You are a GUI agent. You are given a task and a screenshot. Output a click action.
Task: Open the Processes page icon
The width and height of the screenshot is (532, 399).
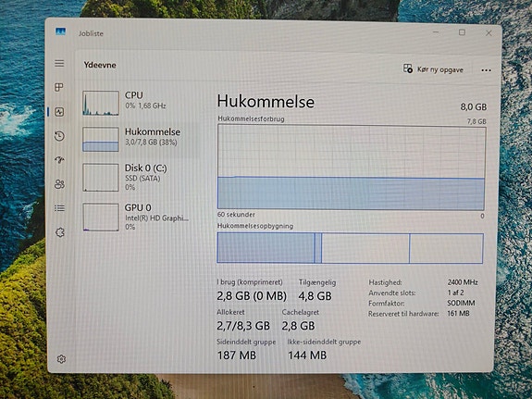coord(59,87)
